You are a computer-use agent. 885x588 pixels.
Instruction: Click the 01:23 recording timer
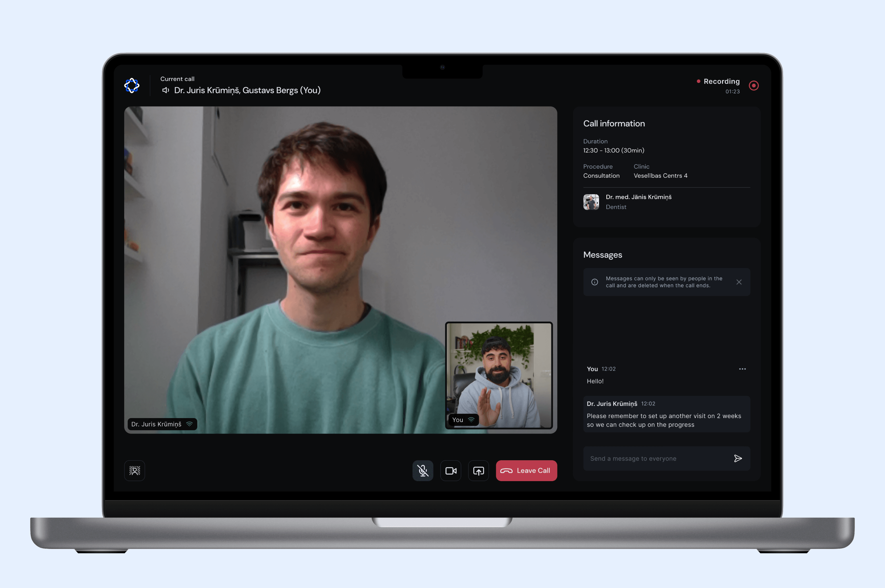click(732, 91)
